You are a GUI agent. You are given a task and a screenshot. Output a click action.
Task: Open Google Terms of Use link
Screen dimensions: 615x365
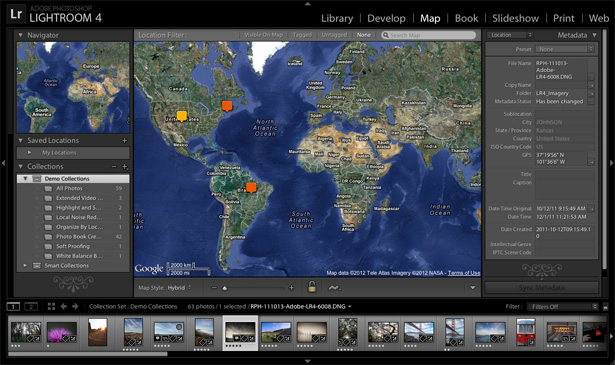(x=464, y=273)
